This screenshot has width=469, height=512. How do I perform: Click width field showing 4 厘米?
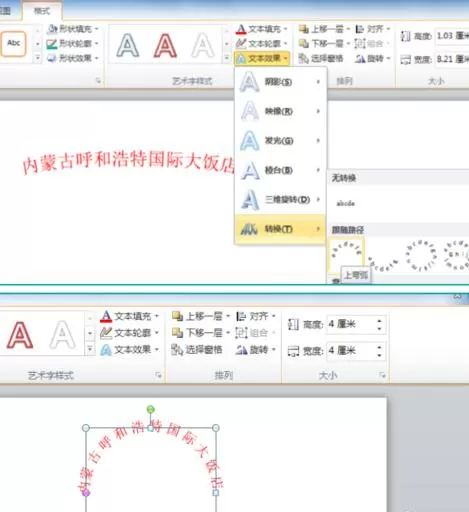[x=356, y=351]
